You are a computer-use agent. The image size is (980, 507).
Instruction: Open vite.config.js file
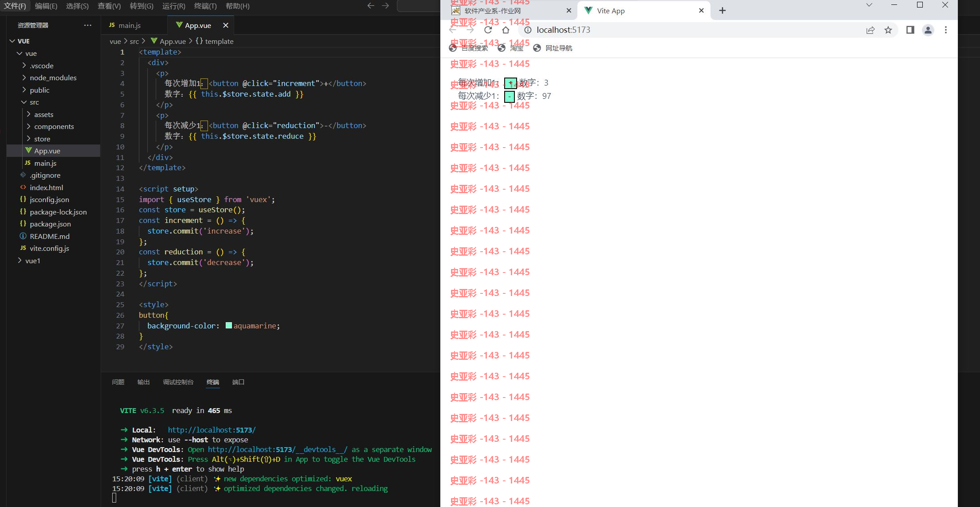click(53, 248)
